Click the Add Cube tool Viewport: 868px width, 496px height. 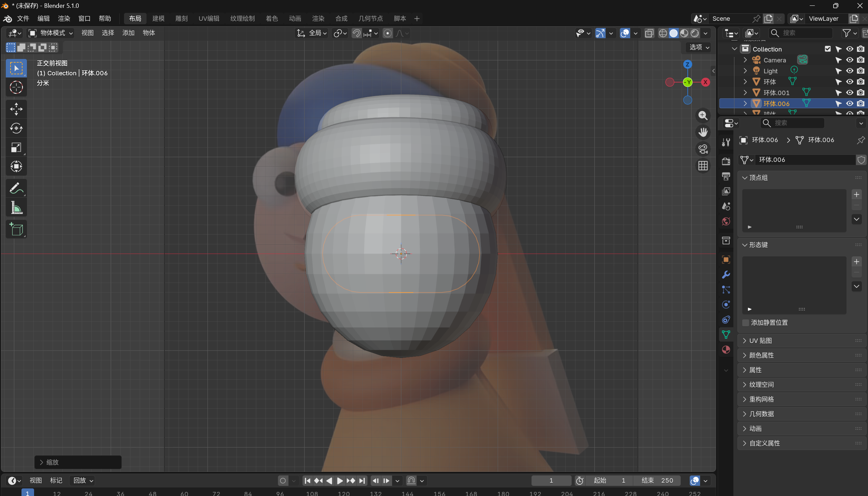point(16,229)
